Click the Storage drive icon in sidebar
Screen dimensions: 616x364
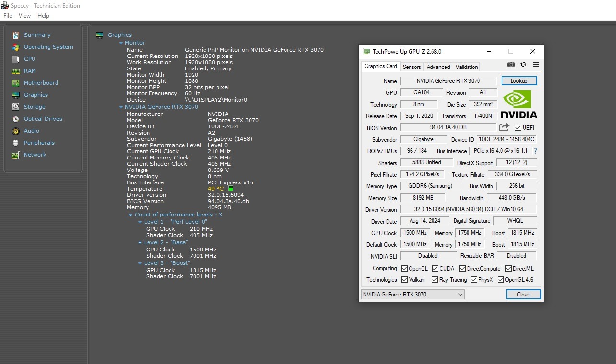[x=16, y=107]
